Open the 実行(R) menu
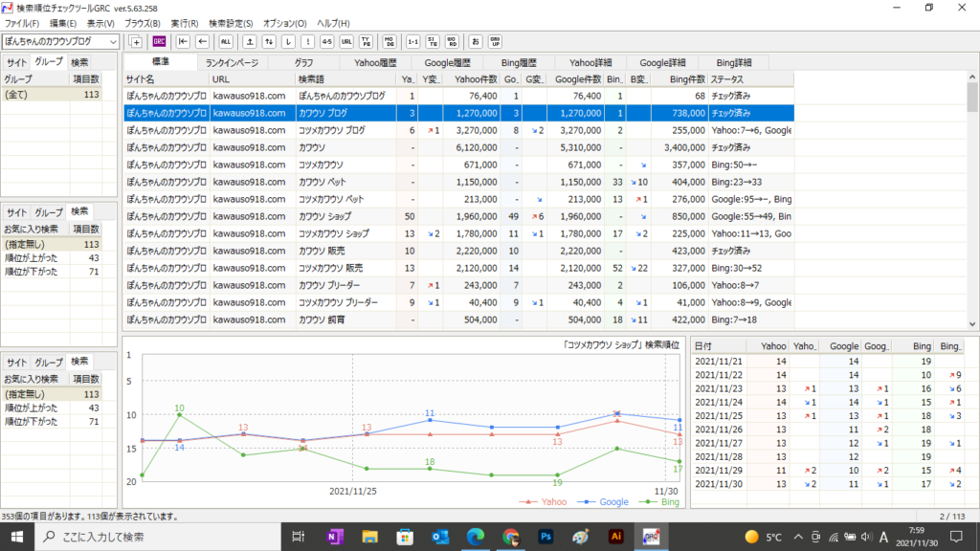 coord(185,23)
